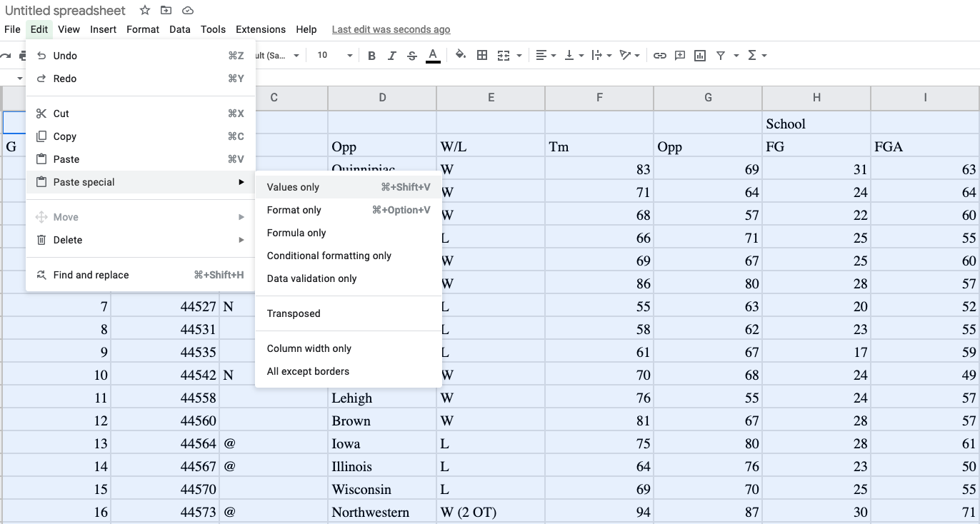The image size is (980, 524).
Task: Create a filter using the filter icon
Action: (720, 55)
